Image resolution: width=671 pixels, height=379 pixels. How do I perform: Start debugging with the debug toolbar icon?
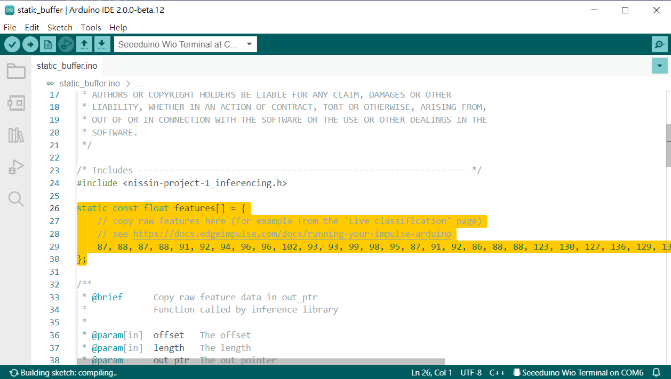point(66,44)
